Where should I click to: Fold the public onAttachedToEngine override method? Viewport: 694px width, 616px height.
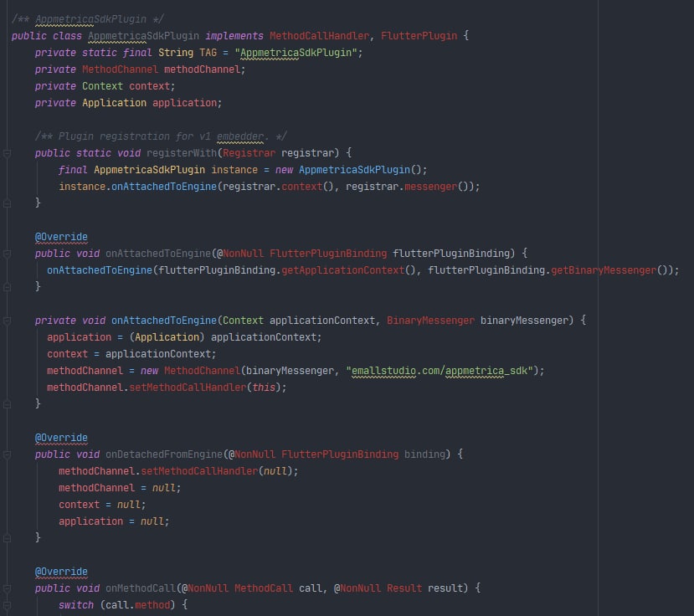click(7, 254)
